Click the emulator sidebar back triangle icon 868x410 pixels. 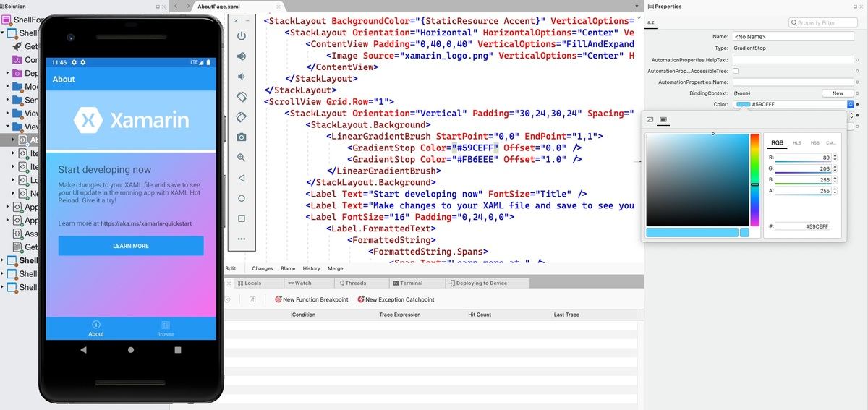tap(242, 178)
